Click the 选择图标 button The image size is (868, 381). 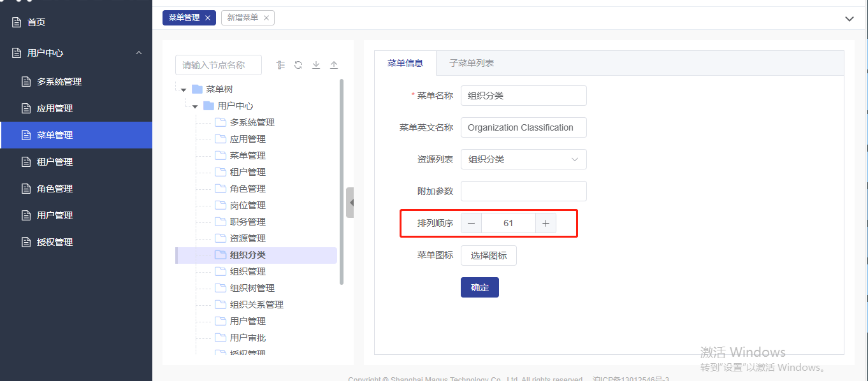[x=488, y=255]
